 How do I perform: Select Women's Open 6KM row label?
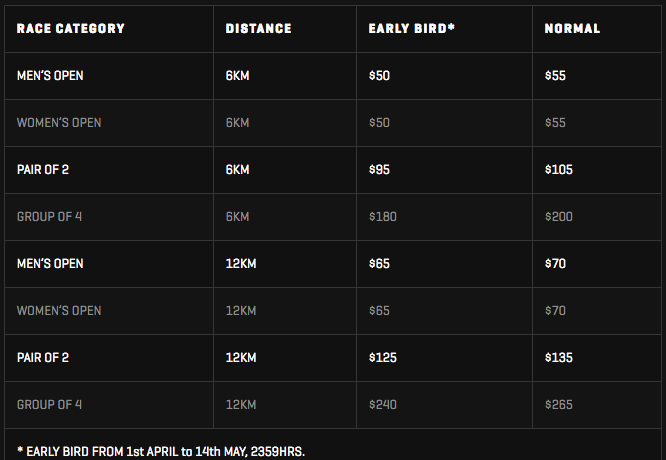click(x=59, y=123)
